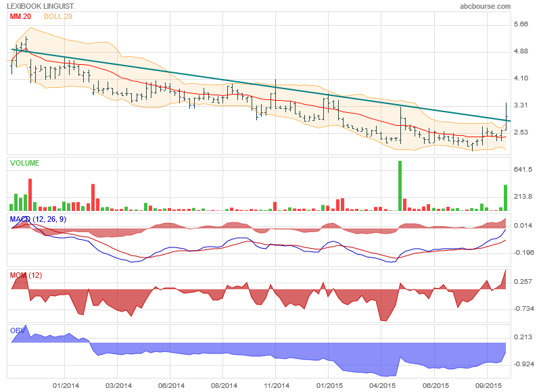The height and width of the screenshot is (392, 541).
Task: Click the 5.66 price axis value
Action: click(521, 24)
